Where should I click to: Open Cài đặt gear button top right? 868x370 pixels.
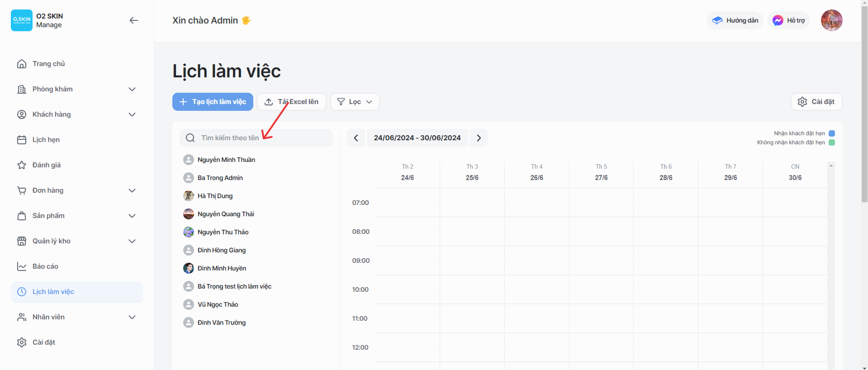pos(816,102)
